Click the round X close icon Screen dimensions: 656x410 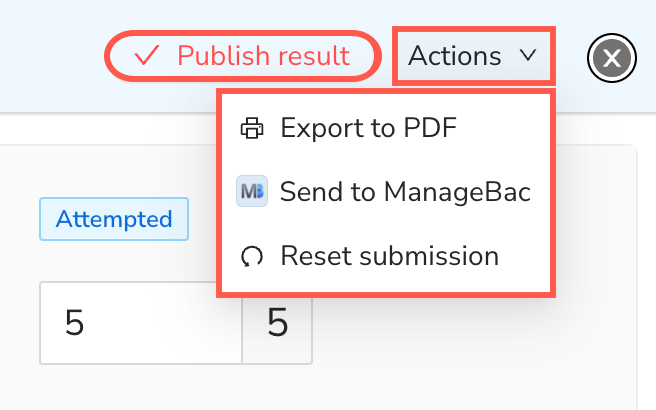click(612, 58)
